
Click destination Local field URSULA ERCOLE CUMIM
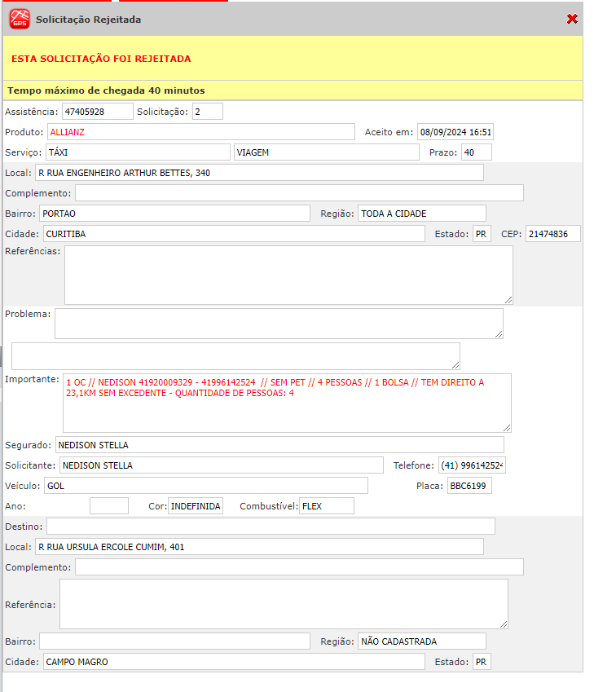[259, 546]
